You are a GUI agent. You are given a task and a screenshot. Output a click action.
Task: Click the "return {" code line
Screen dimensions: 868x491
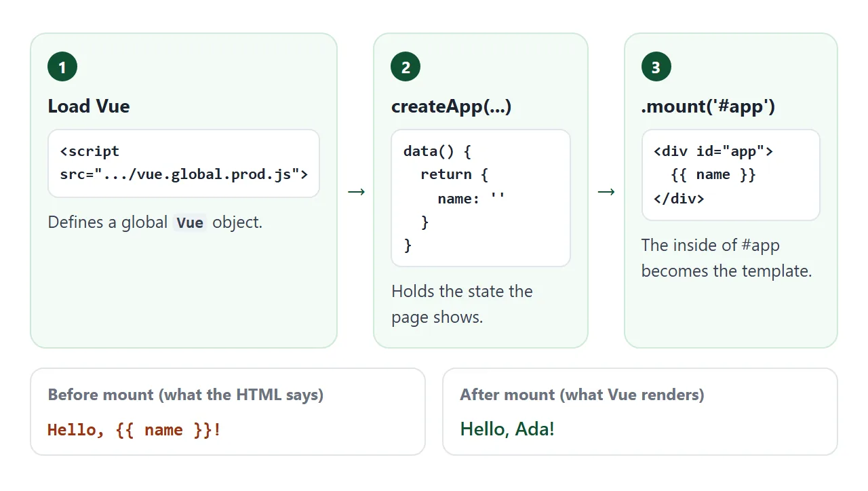pyautogui.click(x=454, y=174)
